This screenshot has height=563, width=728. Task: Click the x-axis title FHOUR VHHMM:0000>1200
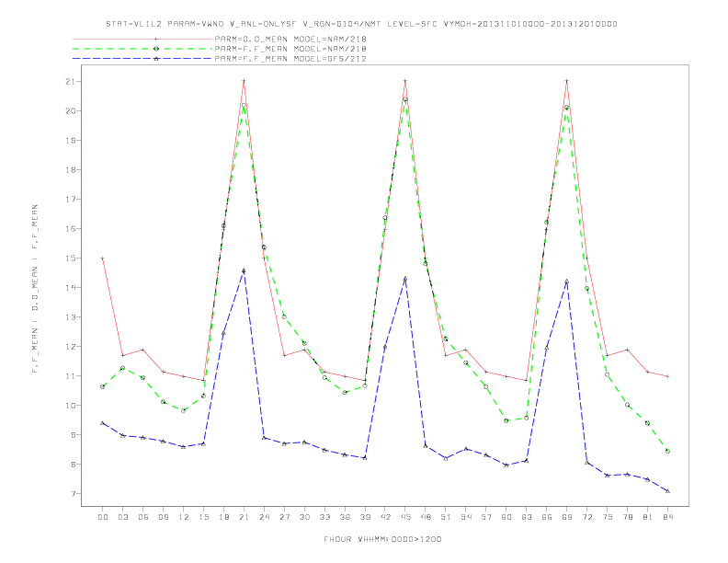click(x=382, y=539)
